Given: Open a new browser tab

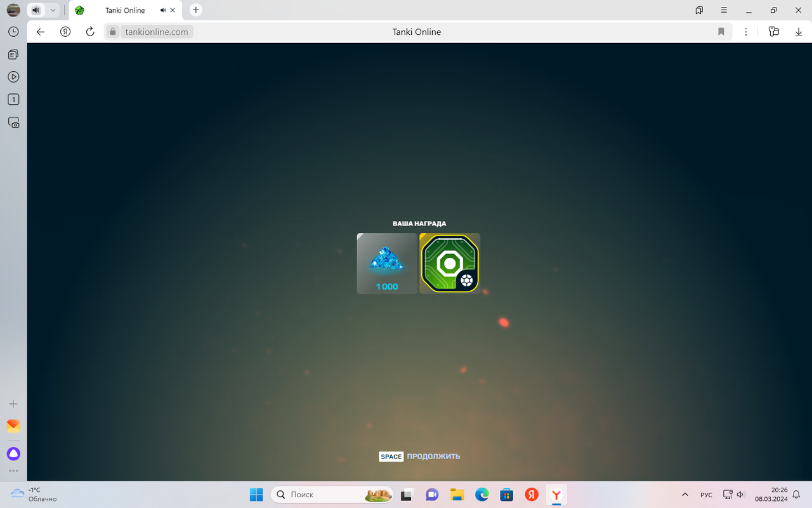Looking at the screenshot, I should (196, 10).
